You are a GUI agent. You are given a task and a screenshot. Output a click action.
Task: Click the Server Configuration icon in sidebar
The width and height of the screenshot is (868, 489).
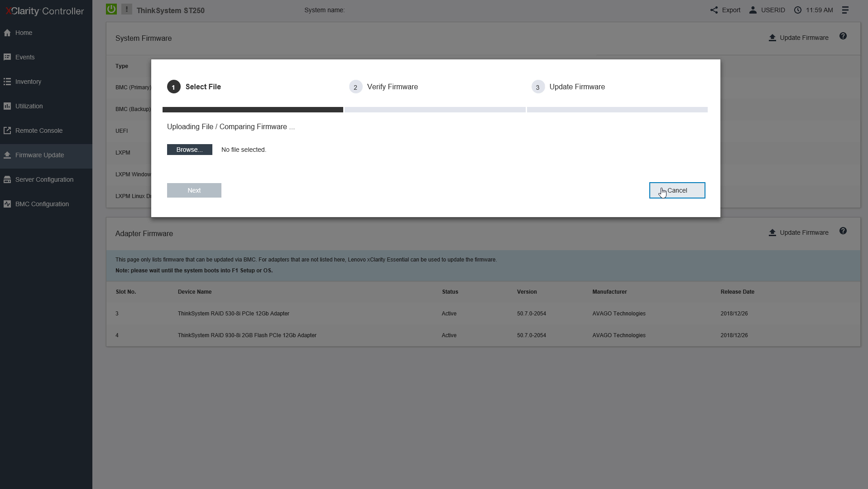coord(7,179)
